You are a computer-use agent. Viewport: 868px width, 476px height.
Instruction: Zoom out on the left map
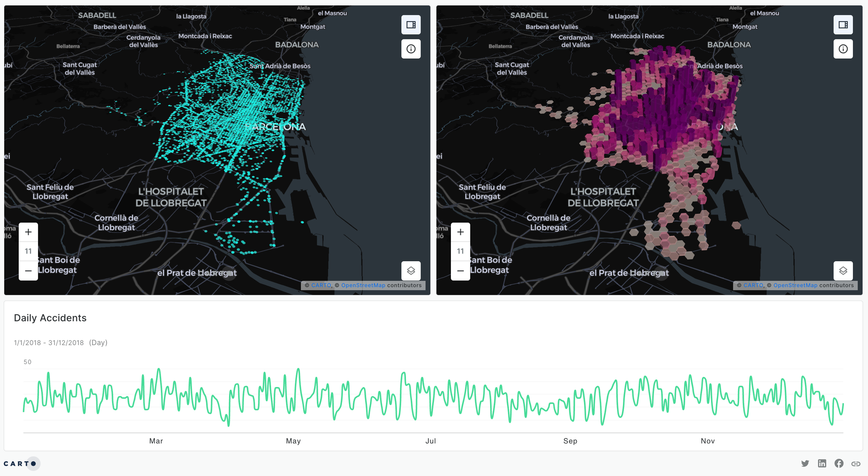[x=28, y=271]
